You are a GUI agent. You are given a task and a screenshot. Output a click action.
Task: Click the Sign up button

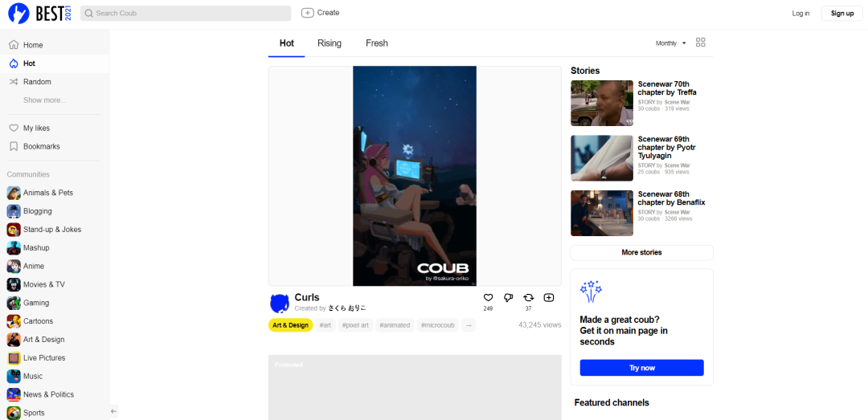(x=842, y=14)
